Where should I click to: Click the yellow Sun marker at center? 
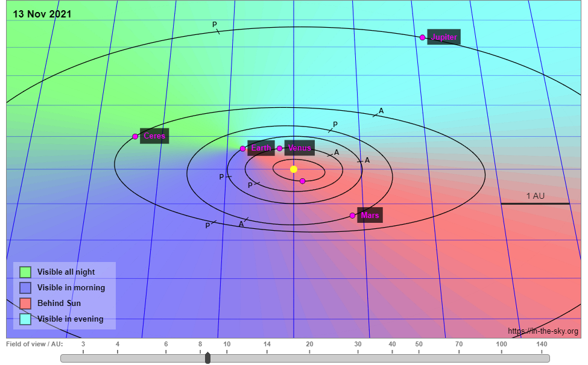click(x=294, y=169)
